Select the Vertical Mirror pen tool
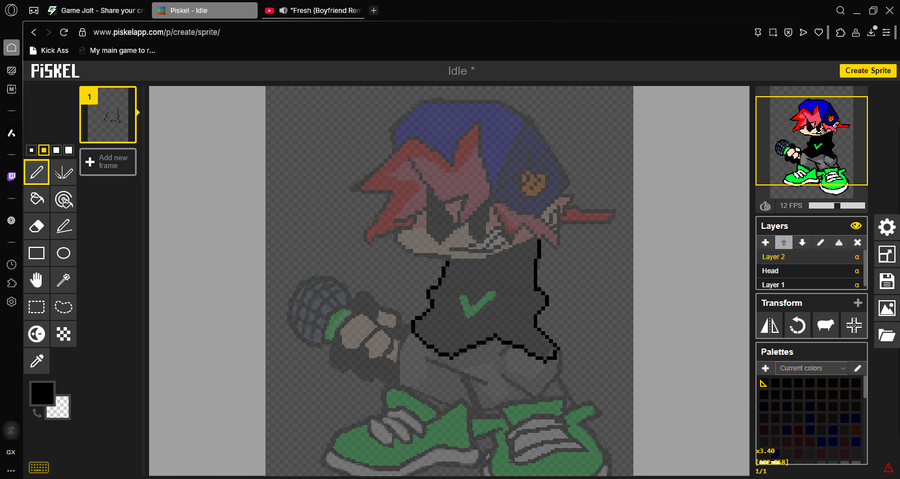 [63, 172]
